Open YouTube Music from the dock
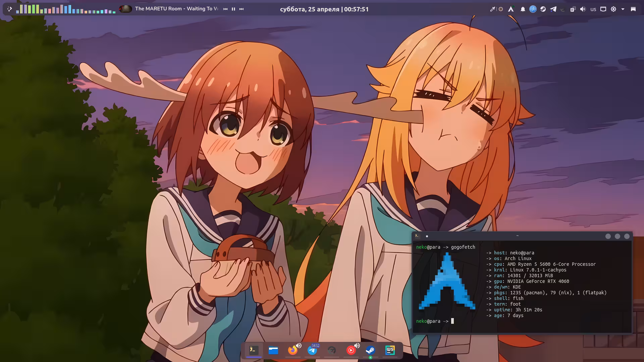Image resolution: width=644 pixels, height=362 pixels. (x=351, y=351)
